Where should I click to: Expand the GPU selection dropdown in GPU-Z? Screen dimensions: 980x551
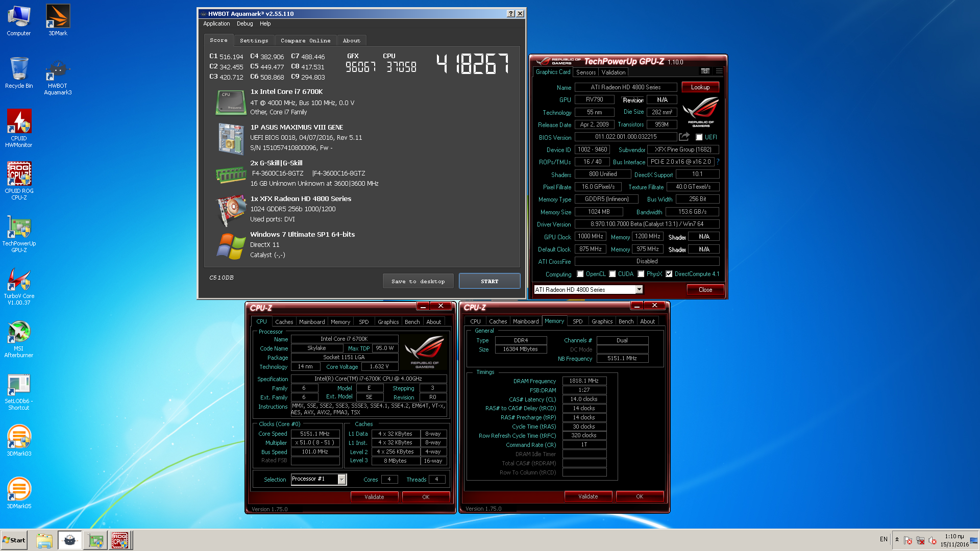coord(639,290)
